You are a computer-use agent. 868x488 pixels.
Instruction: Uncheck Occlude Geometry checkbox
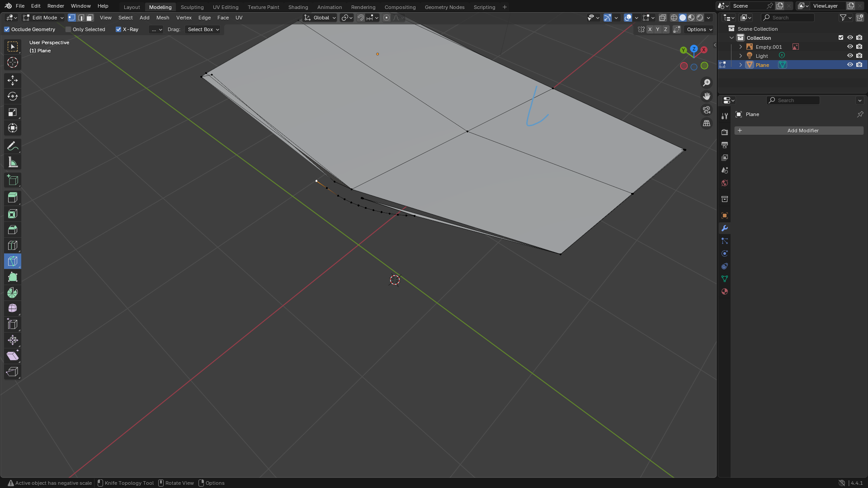7,29
